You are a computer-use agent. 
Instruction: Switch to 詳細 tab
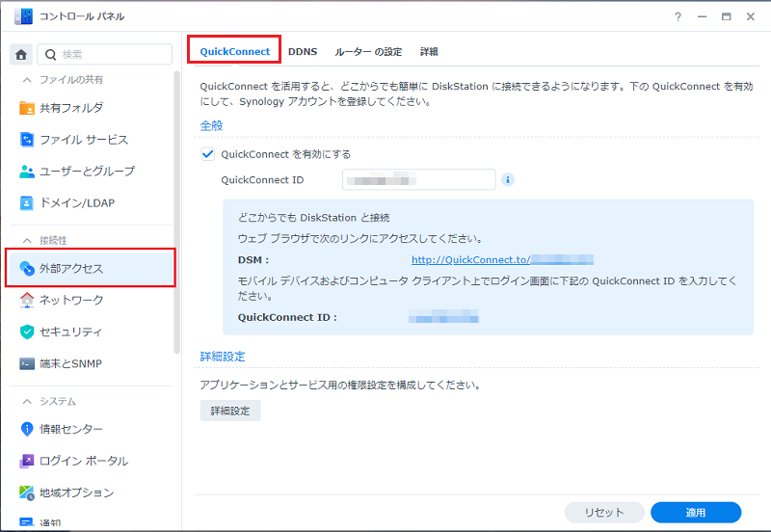point(429,52)
